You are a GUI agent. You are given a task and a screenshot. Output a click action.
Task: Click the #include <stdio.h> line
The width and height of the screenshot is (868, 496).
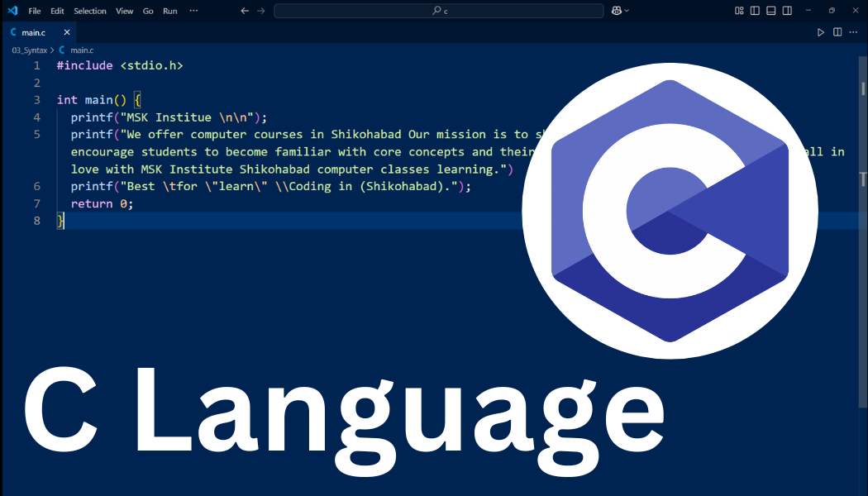pos(120,65)
